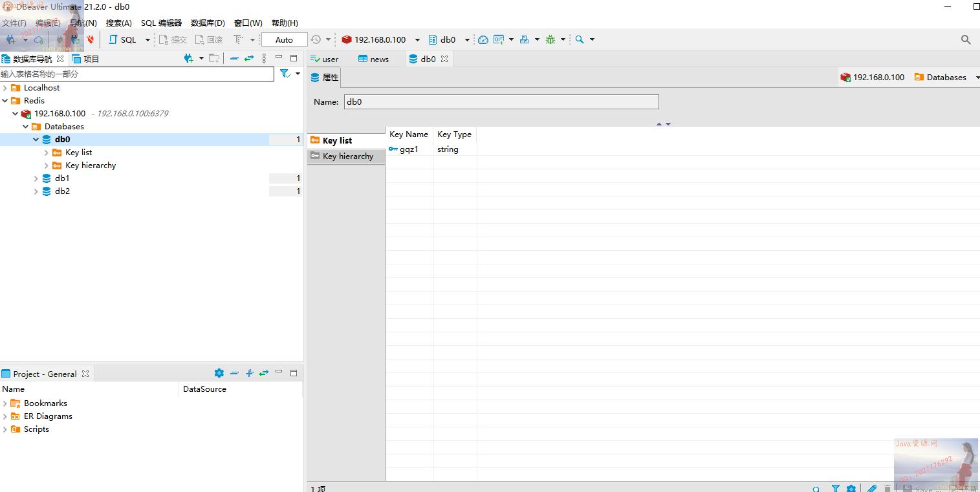The width and height of the screenshot is (980, 492).
Task: Open transaction mode icon in toolbar
Action: [239, 39]
